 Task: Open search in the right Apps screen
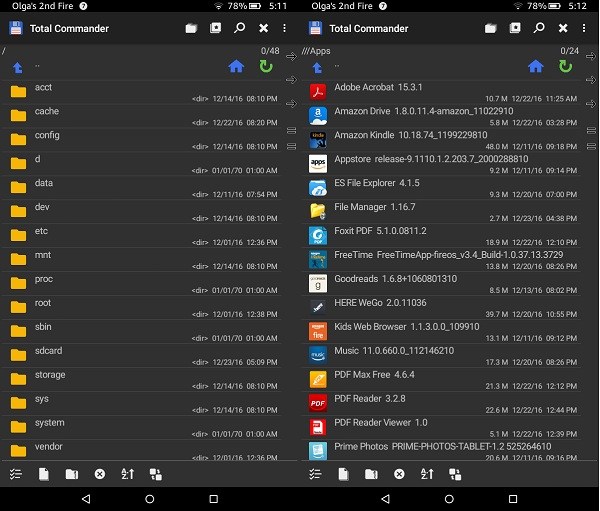[539, 28]
